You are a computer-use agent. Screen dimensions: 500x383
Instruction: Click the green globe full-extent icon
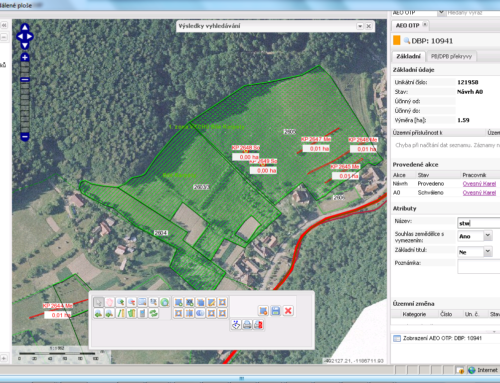(x=164, y=302)
